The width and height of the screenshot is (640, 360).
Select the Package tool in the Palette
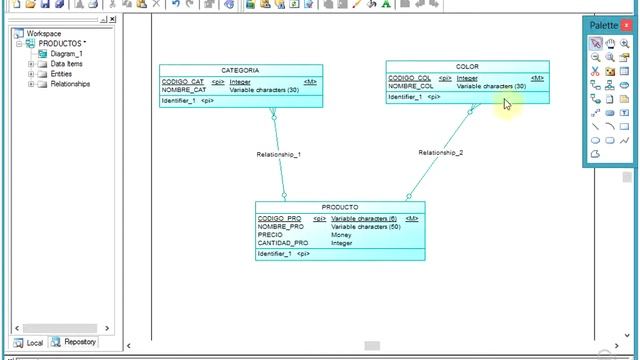click(x=610, y=71)
